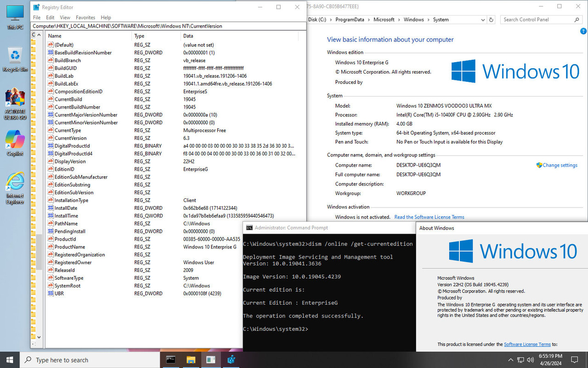Select the EditionID registry value
The height and width of the screenshot is (368, 588).
click(x=64, y=169)
